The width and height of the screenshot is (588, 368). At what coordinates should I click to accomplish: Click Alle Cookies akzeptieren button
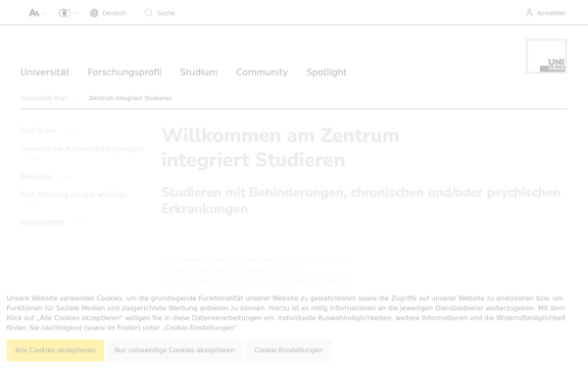click(x=55, y=350)
